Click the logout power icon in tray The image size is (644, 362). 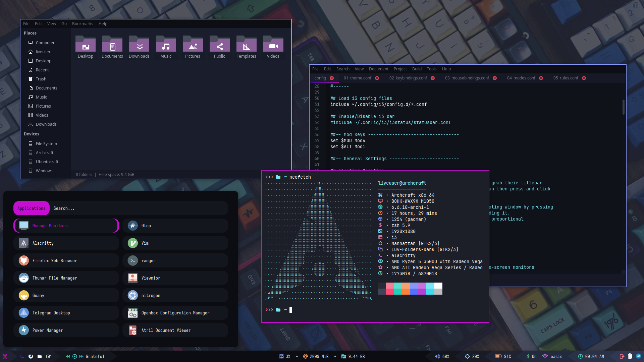pos(622,356)
